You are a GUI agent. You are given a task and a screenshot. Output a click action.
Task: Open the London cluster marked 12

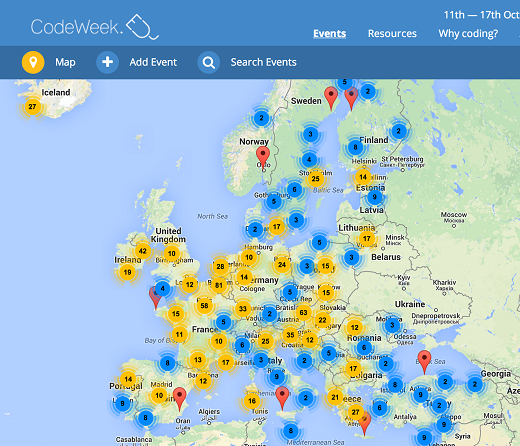click(190, 285)
